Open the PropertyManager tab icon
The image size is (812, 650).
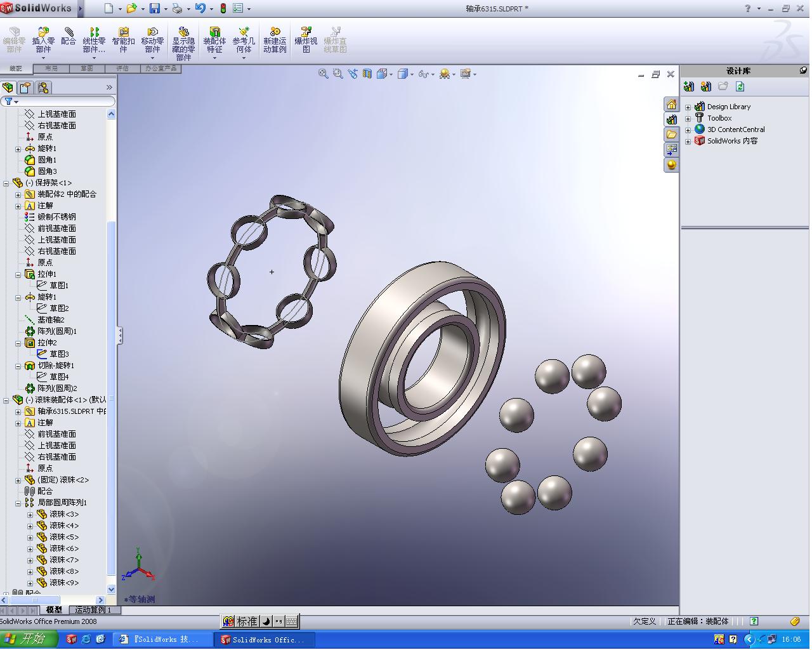point(25,88)
